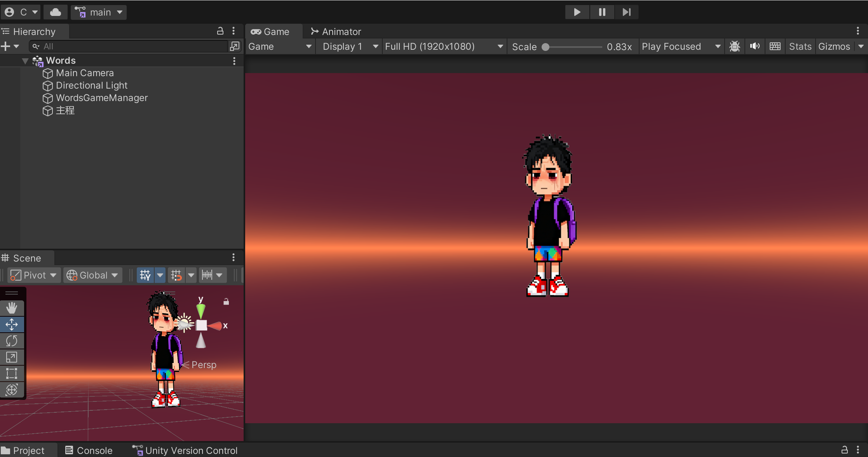The image size is (868, 457).
Task: Switch to the Animator tab
Action: coord(336,31)
